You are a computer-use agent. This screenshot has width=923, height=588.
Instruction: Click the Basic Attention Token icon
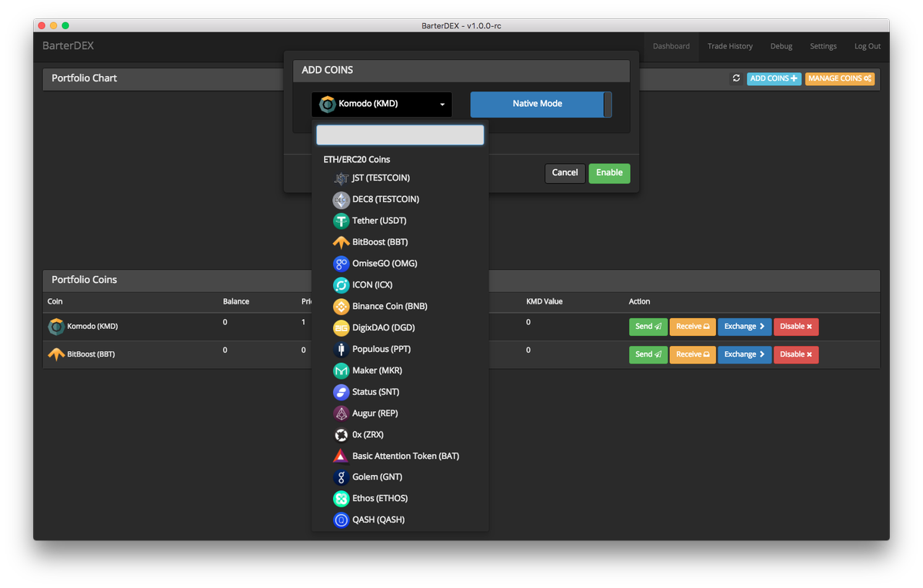(341, 456)
